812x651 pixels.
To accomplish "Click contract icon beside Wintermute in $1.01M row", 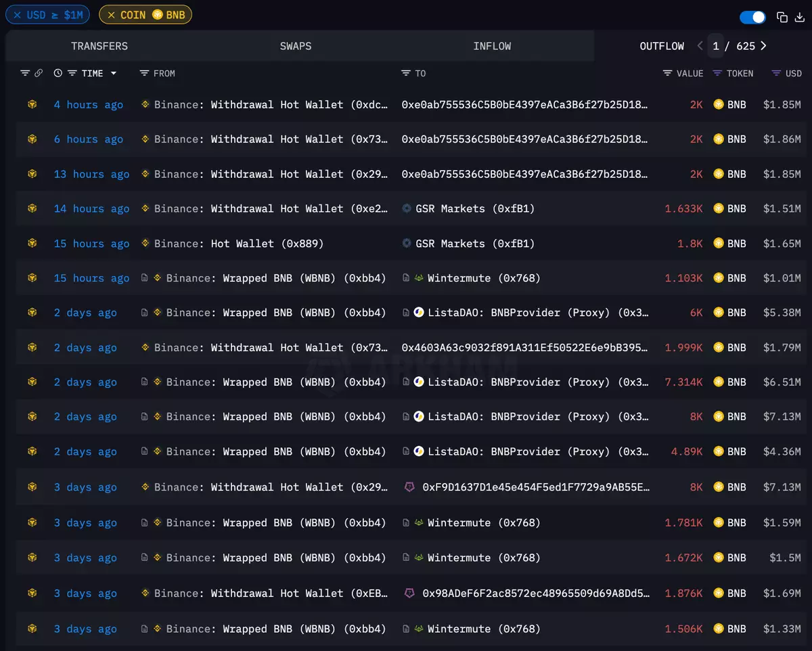I will pos(406,278).
